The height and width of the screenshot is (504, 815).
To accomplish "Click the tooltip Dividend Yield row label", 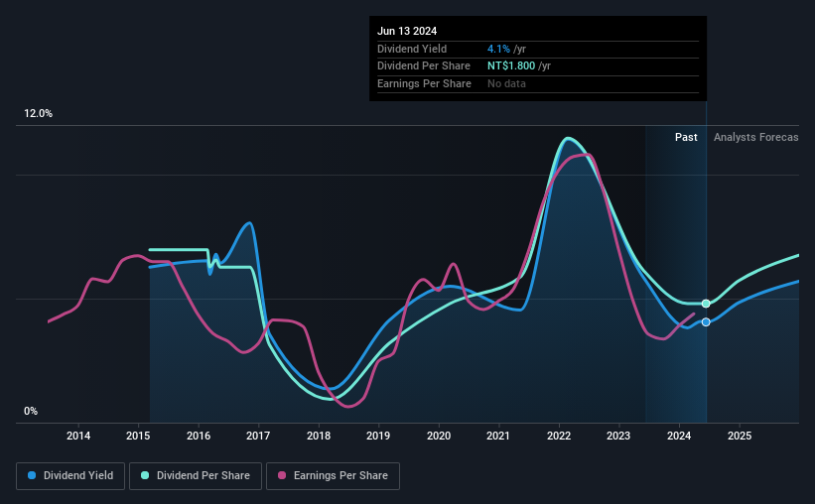I will point(412,49).
